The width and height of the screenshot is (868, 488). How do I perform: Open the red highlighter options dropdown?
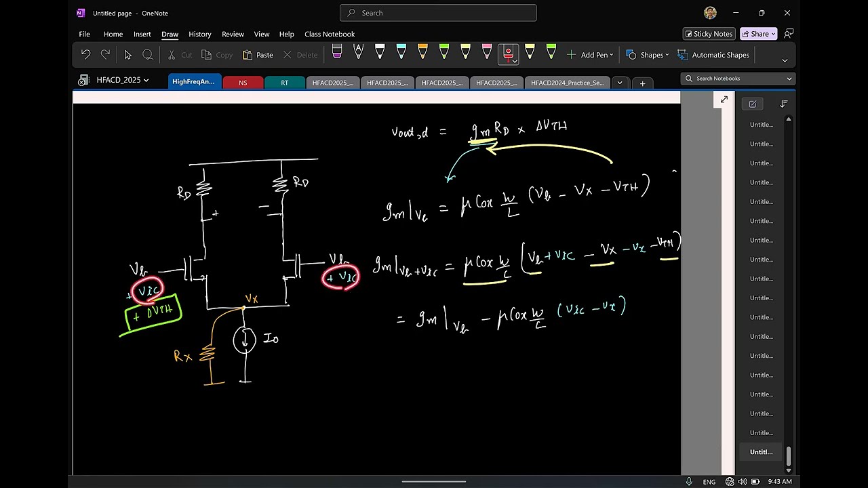515,62
